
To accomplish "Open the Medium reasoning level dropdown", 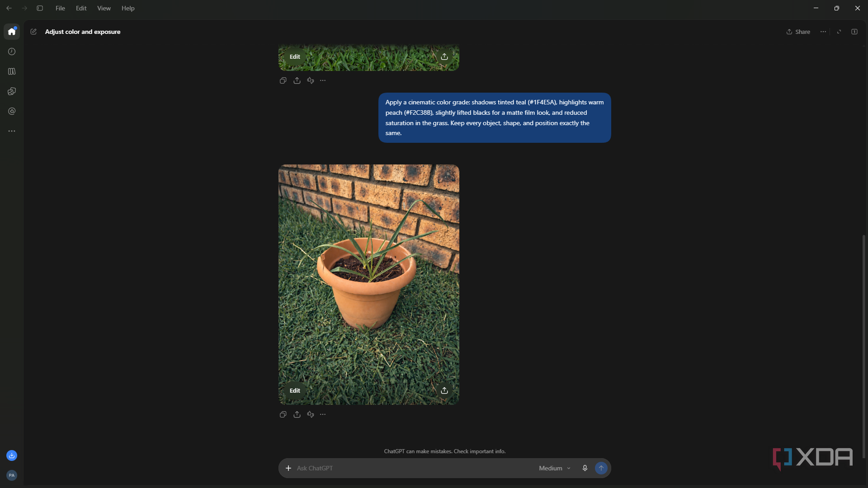I will [555, 468].
